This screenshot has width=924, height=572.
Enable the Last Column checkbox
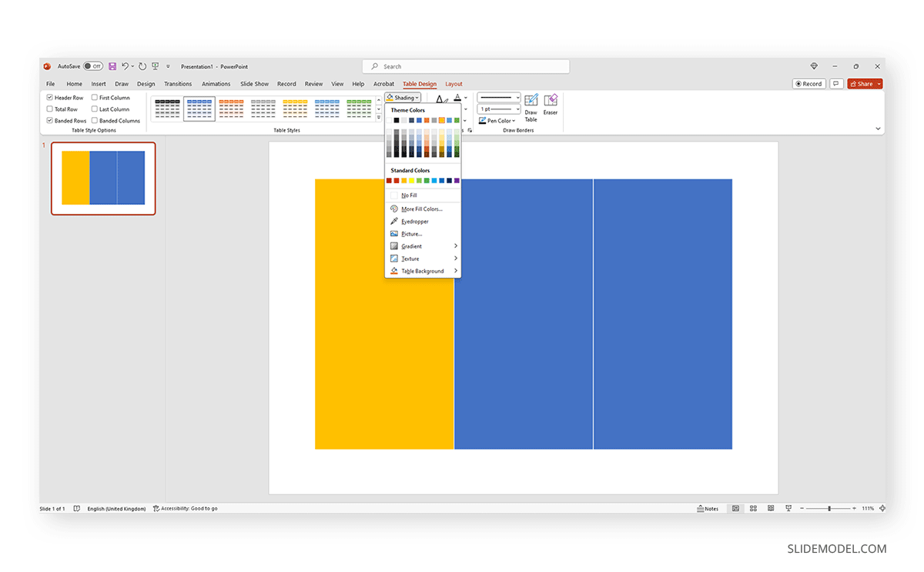click(95, 109)
